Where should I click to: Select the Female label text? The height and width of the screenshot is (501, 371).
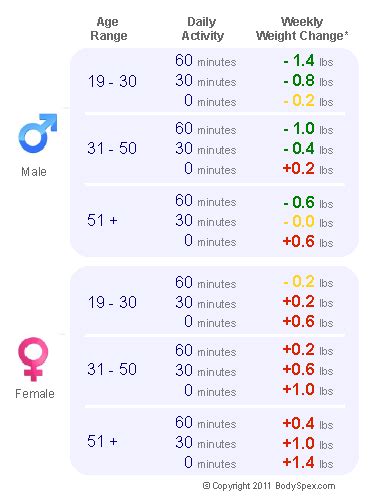(35, 394)
